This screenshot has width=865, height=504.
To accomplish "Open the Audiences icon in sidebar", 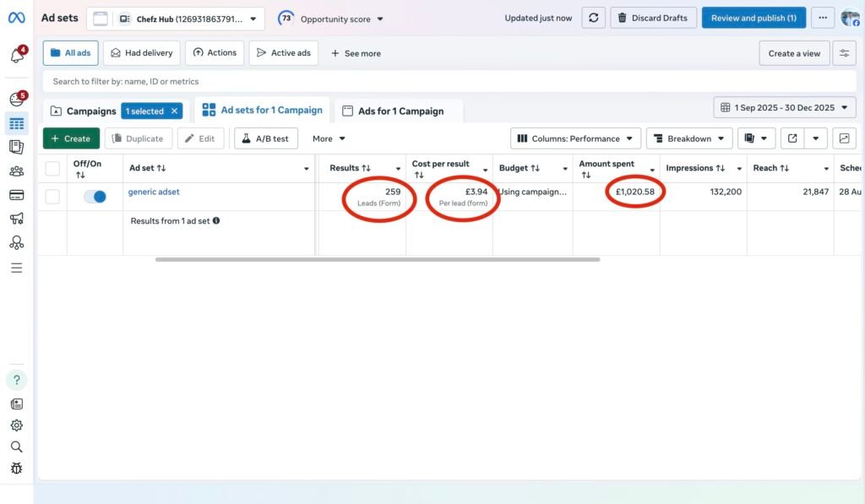I will tap(16, 171).
